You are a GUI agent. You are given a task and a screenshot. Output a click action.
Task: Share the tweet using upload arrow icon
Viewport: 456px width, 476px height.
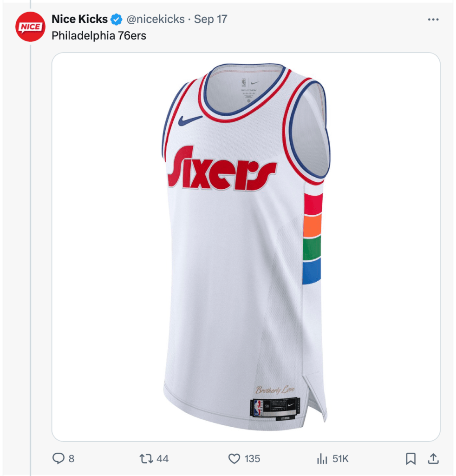coord(433,458)
